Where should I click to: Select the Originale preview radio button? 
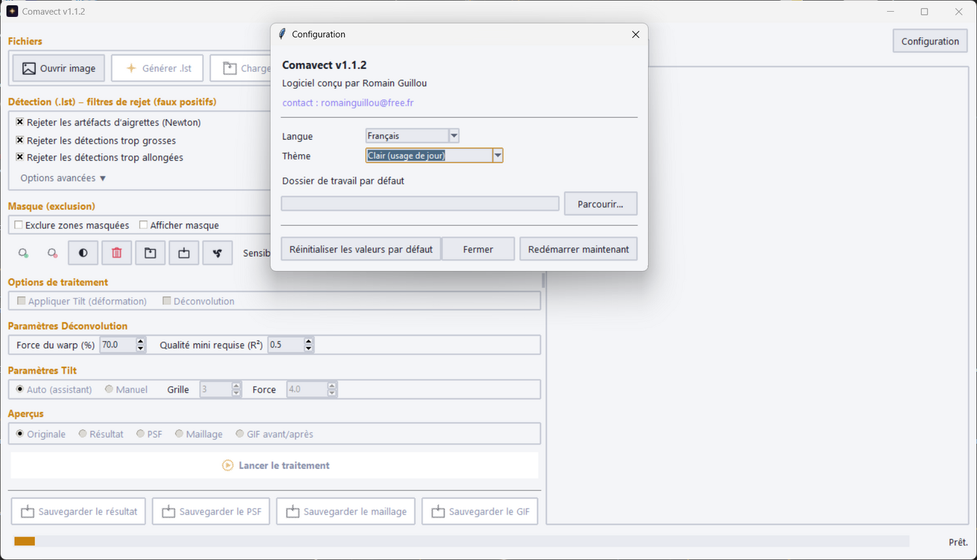20,434
